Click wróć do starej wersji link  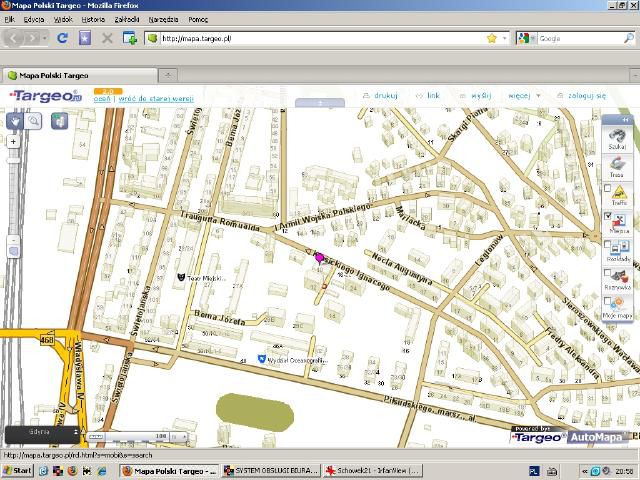pos(156,99)
